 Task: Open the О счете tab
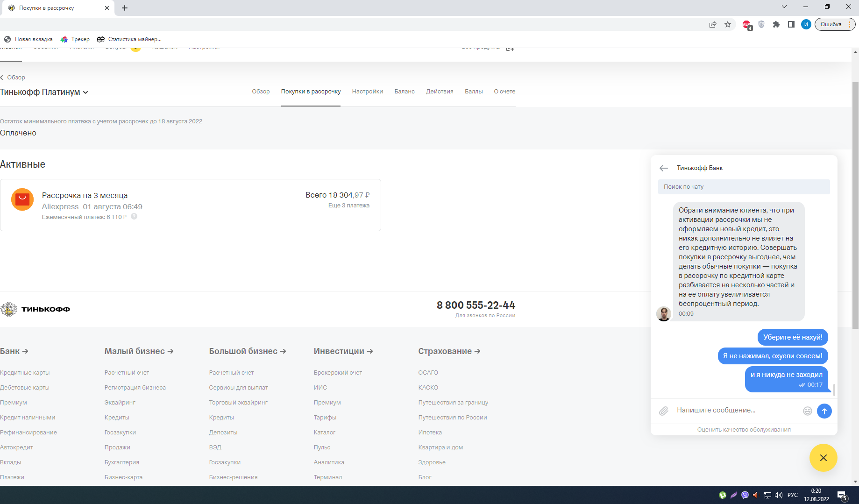coord(504,92)
